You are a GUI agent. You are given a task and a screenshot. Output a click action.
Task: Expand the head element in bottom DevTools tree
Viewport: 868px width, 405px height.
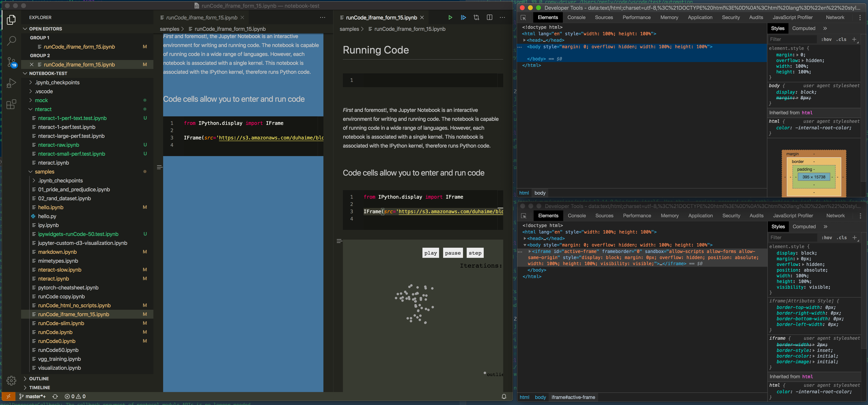pyautogui.click(x=525, y=238)
